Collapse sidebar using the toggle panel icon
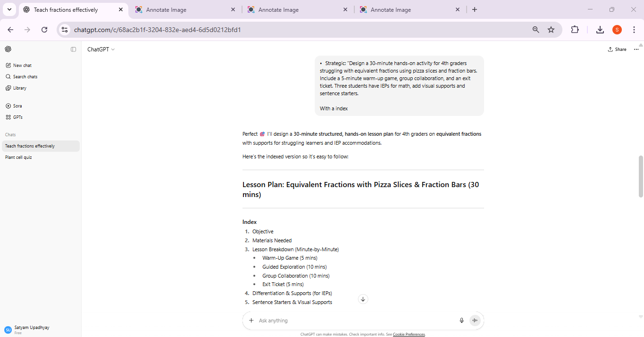 tap(73, 49)
